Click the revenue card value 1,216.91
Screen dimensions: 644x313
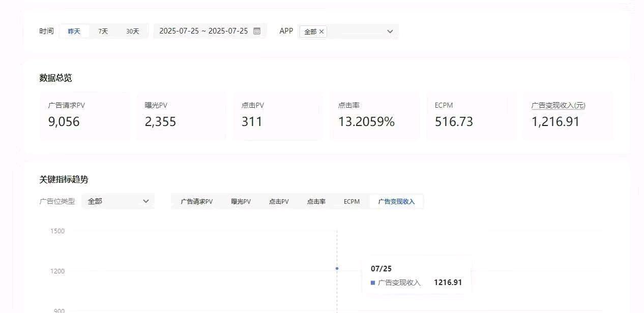pyautogui.click(x=555, y=122)
